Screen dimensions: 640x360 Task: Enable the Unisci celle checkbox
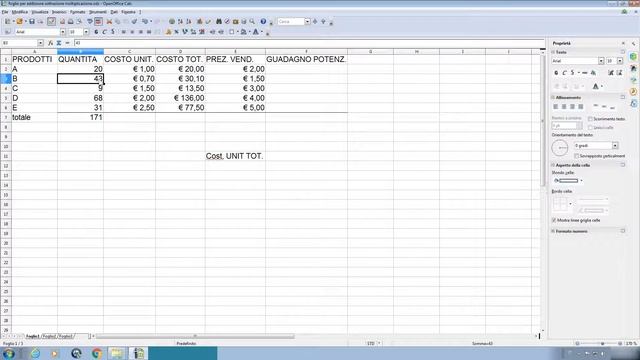[590, 128]
